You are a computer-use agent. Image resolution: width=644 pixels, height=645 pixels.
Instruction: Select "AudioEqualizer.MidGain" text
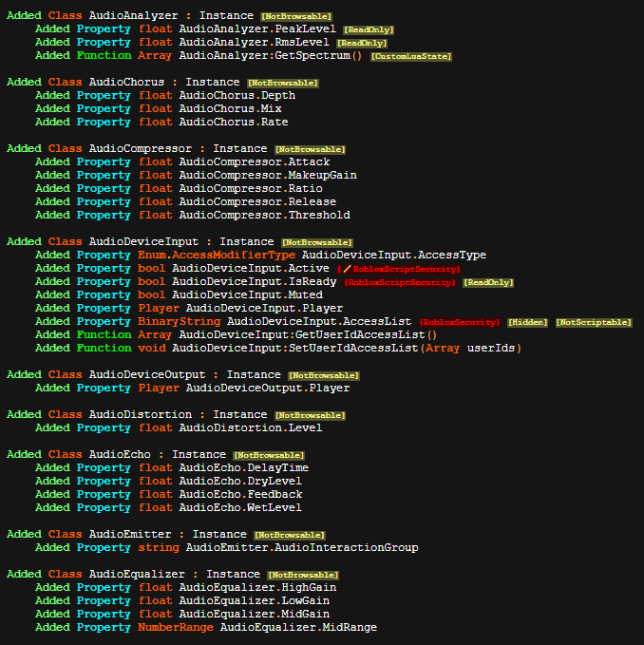(x=255, y=614)
